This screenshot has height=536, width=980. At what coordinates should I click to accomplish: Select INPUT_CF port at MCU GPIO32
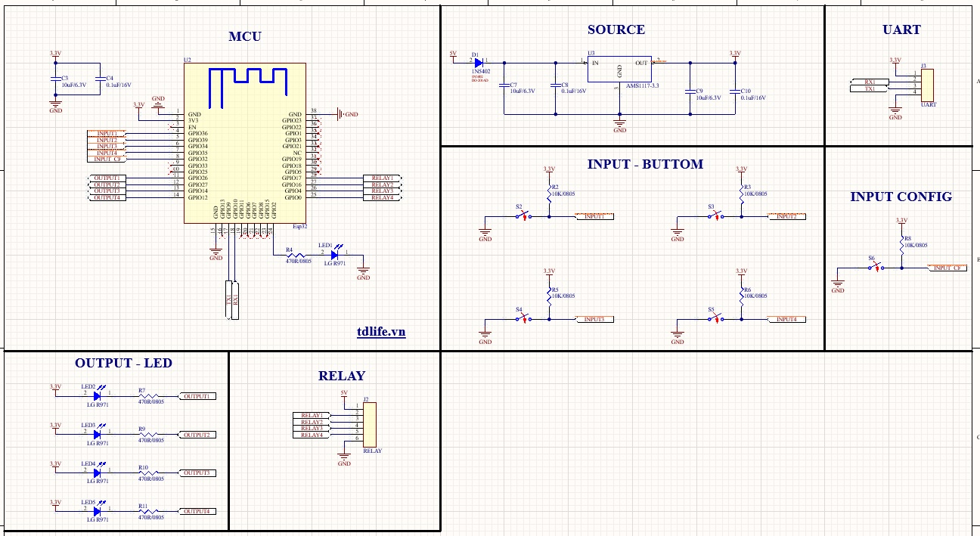pyautogui.click(x=107, y=160)
